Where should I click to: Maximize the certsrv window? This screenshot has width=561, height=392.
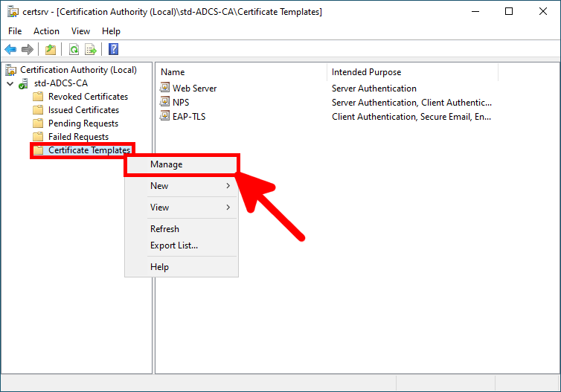pyautogui.click(x=509, y=11)
